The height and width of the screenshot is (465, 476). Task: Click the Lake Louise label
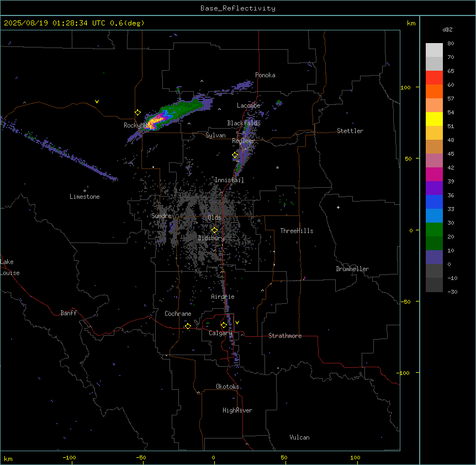pos(10,267)
